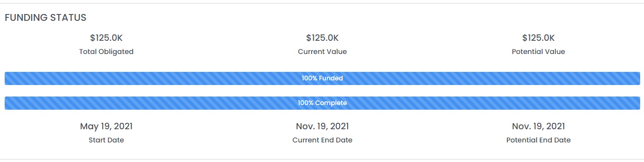Select the Potential End Date label
The height and width of the screenshot is (162, 644).
pos(538,140)
